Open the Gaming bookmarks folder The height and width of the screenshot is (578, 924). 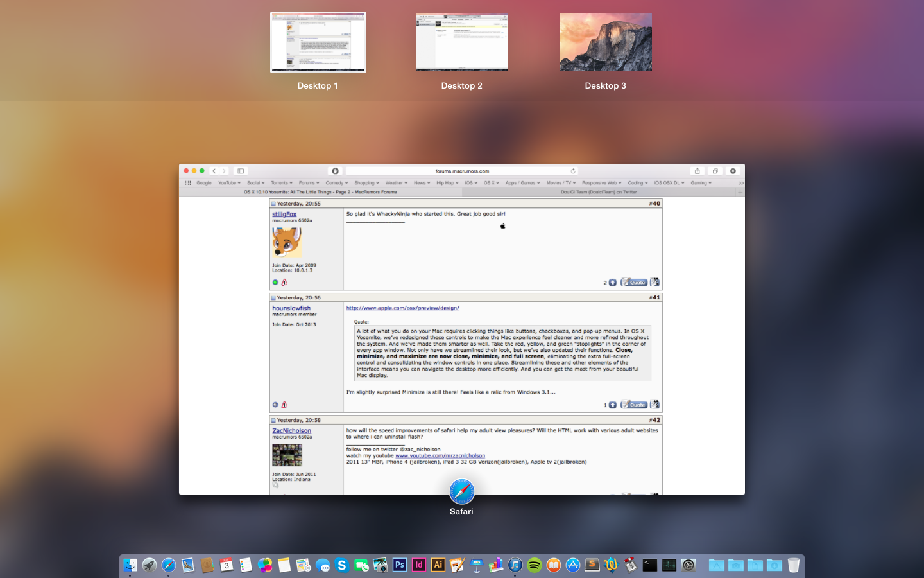click(x=701, y=183)
